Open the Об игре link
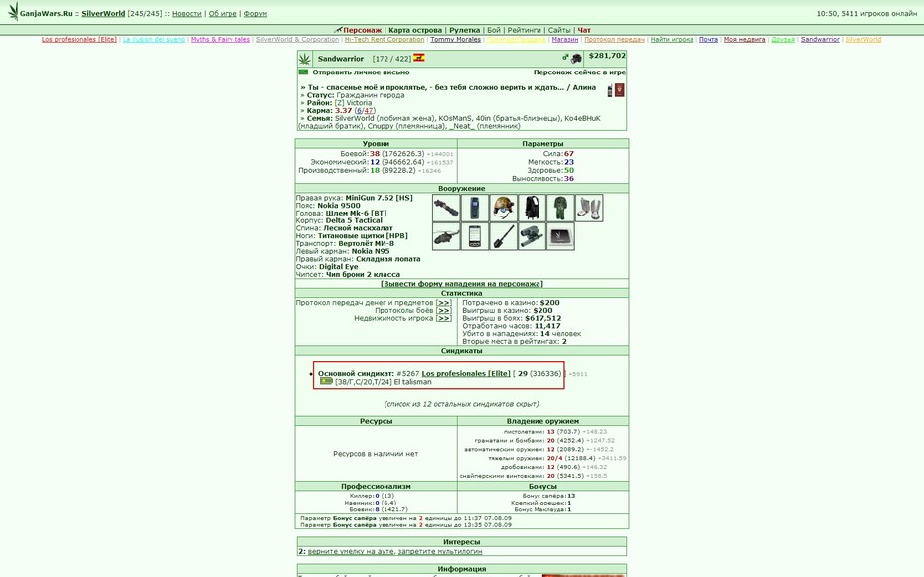The image size is (924, 577). 223,13
